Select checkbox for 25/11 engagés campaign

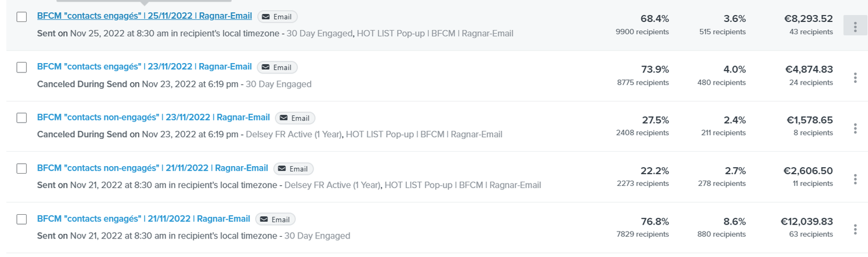(x=21, y=17)
